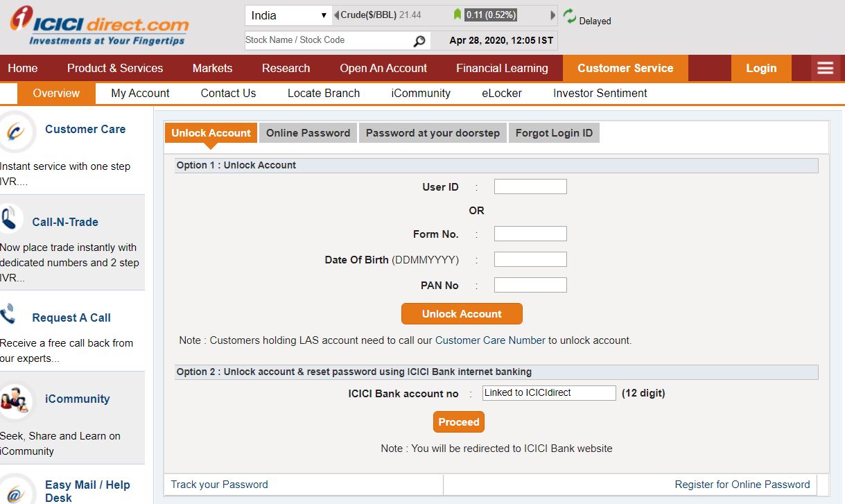Click the Request A Call phone icon
Viewport: 845px width, 504px height.
click(x=8, y=315)
